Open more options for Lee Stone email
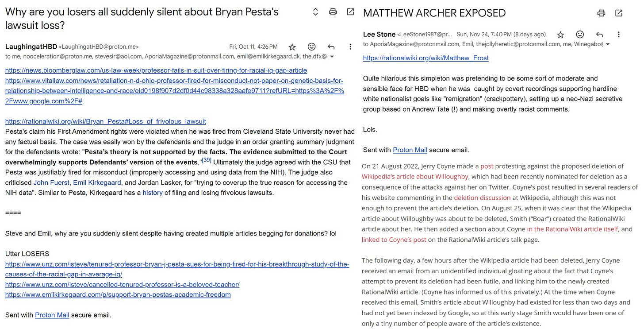644x329 pixels. pyautogui.click(x=619, y=35)
